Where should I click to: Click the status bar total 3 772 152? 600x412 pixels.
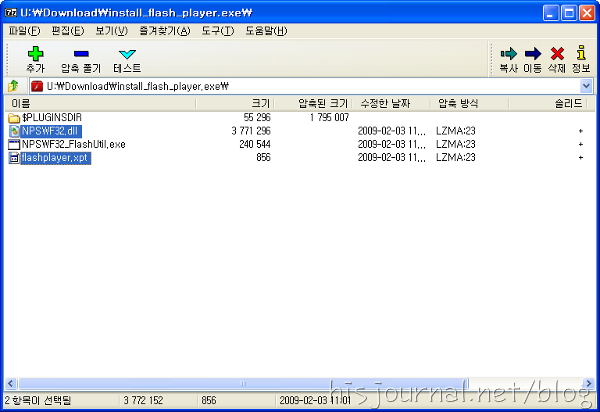(x=143, y=401)
